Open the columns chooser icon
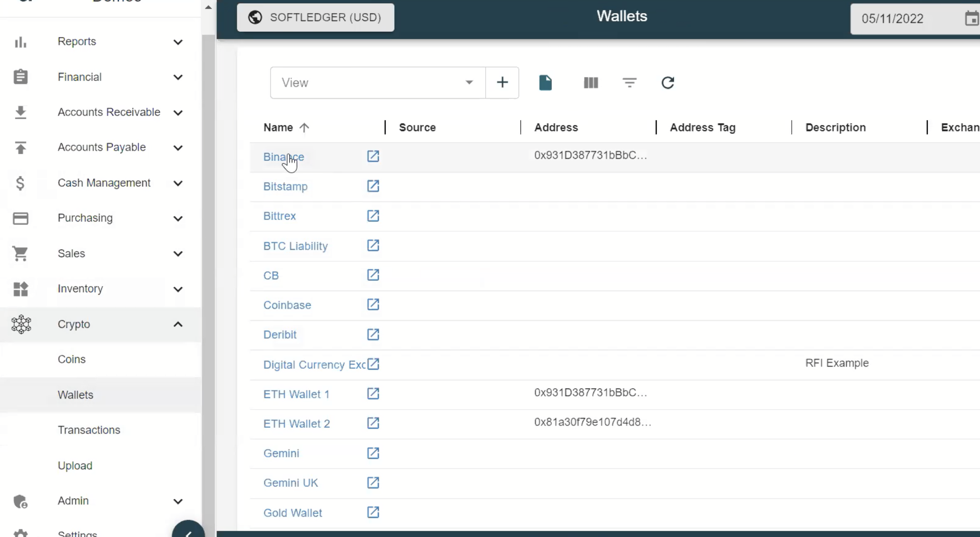This screenshot has height=537, width=980. click(x=590, y=83)
